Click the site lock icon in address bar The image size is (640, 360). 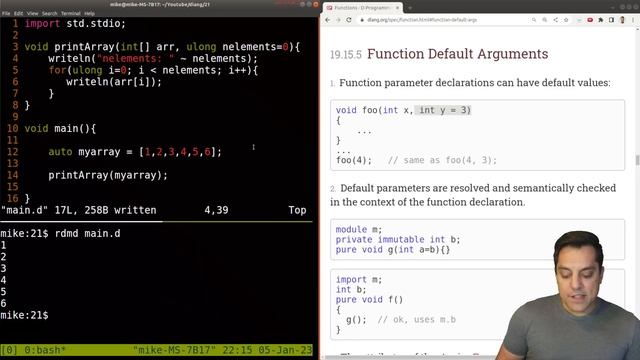362,20
